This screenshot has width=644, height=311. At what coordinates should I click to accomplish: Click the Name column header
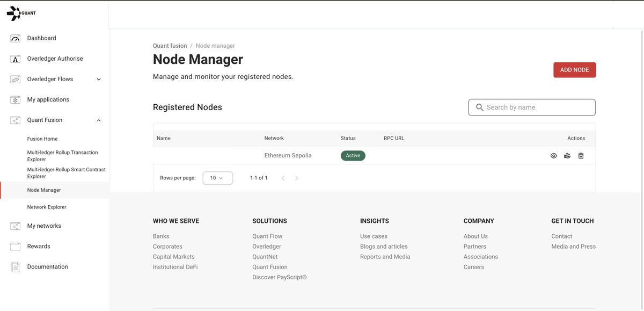click(164, 138)
